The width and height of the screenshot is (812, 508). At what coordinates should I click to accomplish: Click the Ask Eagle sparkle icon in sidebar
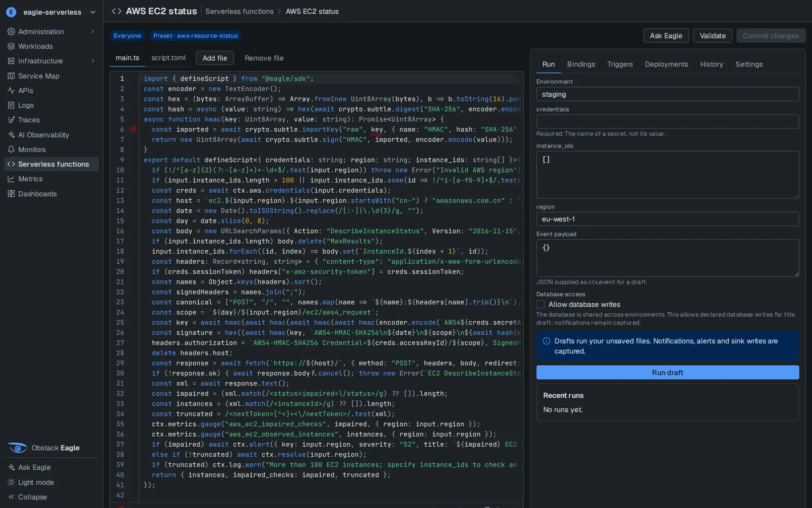coord(11,467)
